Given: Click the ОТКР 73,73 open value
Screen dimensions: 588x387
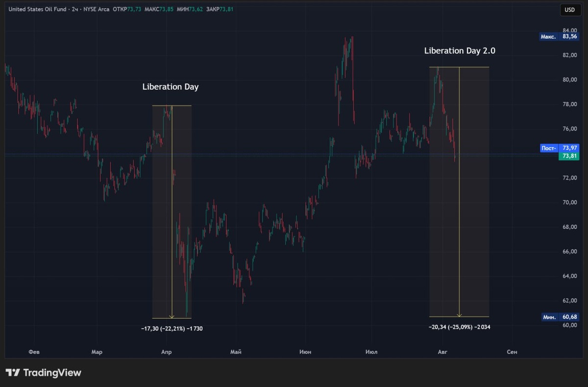Looking at the screenshot, I should click(126, 9).
